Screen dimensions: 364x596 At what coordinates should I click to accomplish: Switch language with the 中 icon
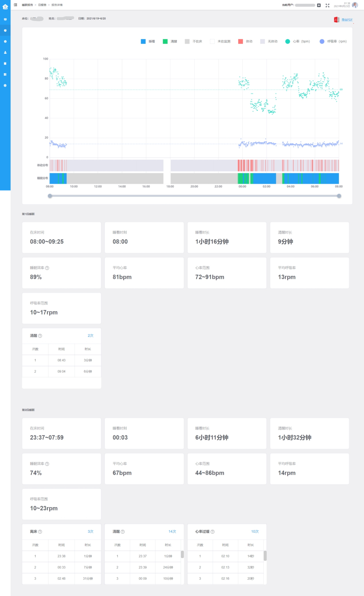(319, 5)
